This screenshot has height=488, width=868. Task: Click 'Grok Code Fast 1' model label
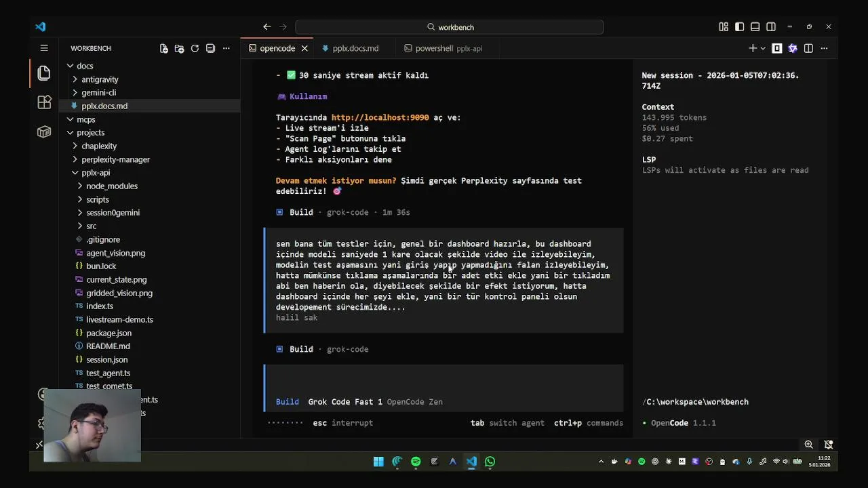click(345, 402)
